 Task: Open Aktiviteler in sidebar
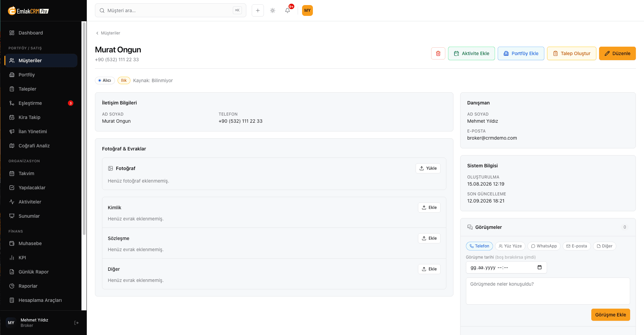(x=41, y=202)
